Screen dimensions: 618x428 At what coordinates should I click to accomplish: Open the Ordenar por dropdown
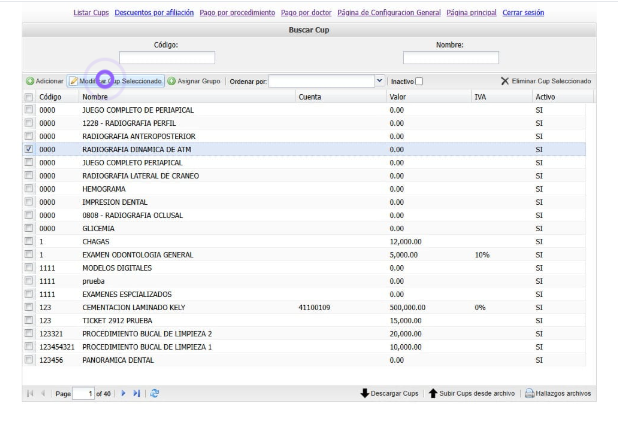(379, 80)
